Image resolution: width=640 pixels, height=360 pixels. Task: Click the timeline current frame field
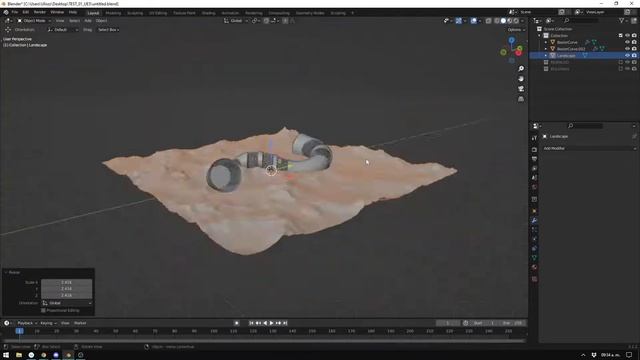[x=448, y=323]
